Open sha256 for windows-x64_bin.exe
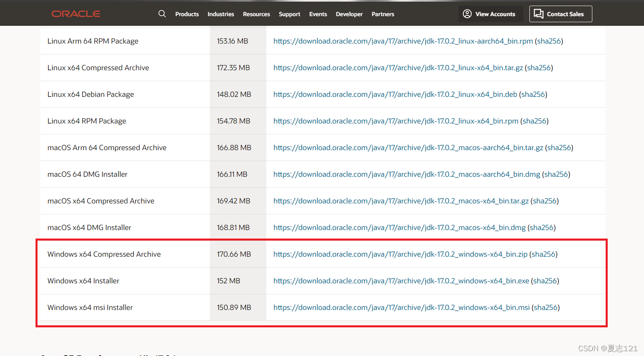Image resolution: width=644 pixels, height=356 pixels. pyautogui.click(x=545, y=281)
